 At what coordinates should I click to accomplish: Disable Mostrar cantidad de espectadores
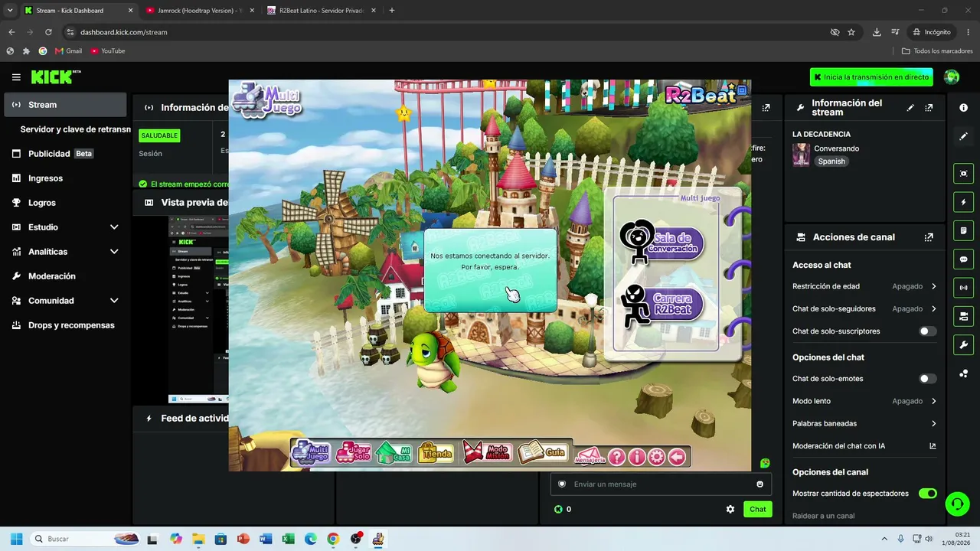[x=927, y=494]
